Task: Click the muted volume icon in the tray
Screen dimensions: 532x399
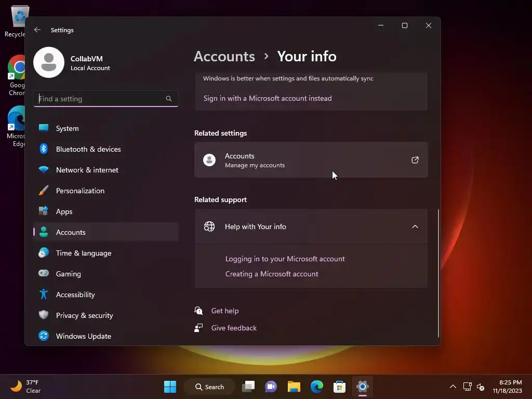Action: tap(481, 387)
